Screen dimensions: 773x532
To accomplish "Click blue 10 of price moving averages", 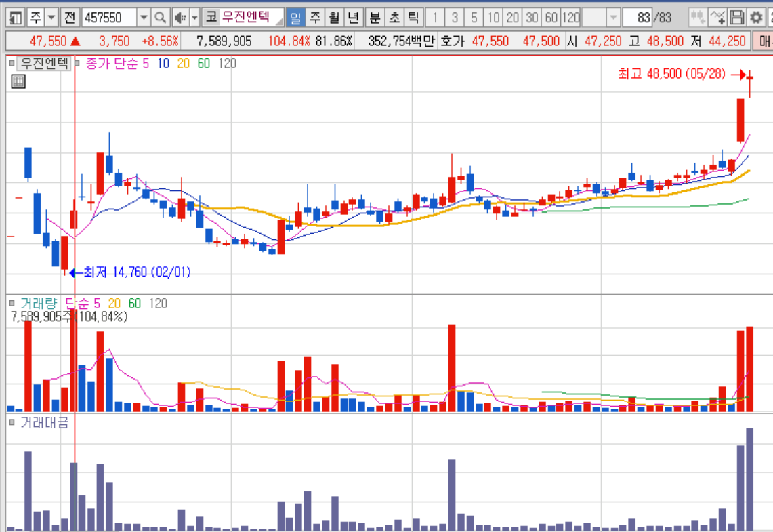I will point(163,64).
